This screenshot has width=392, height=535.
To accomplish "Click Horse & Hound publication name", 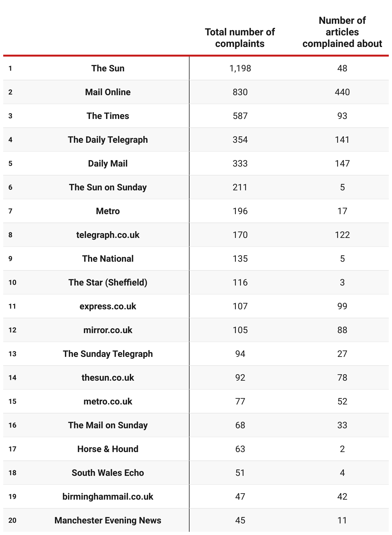I will click(x=108, y=449).
